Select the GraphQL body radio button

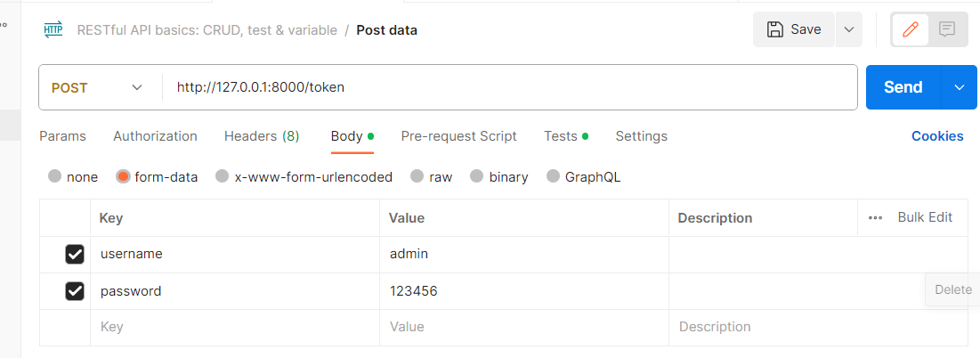coord(553,177)
